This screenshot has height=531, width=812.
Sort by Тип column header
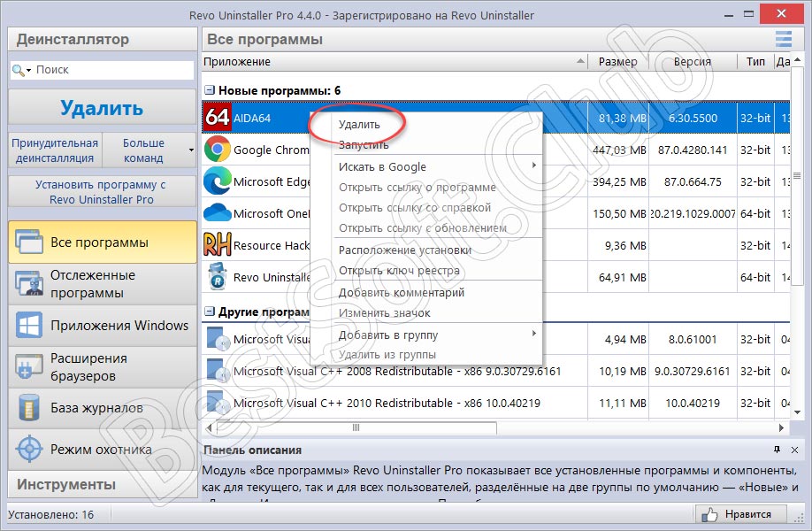point(755,62)
